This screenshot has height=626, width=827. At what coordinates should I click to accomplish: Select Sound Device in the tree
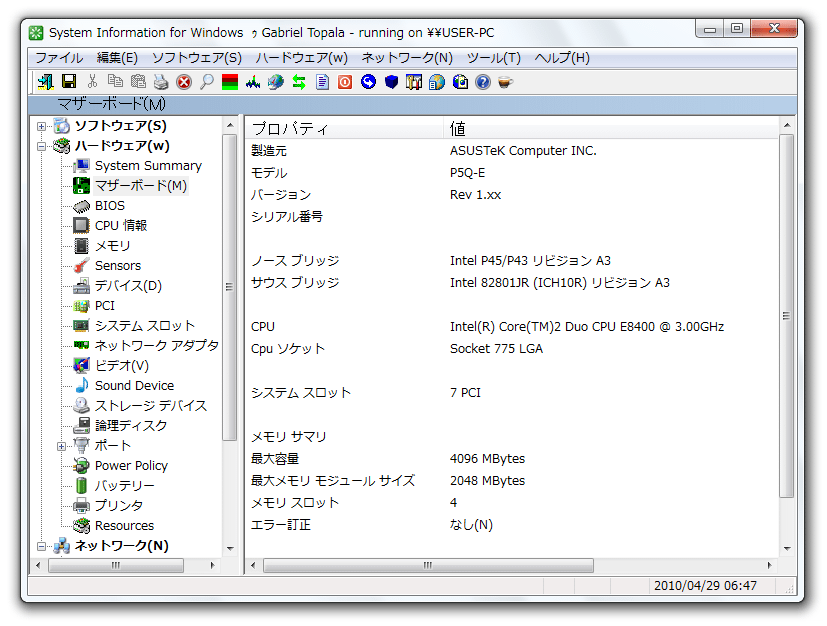coord(134,386)
